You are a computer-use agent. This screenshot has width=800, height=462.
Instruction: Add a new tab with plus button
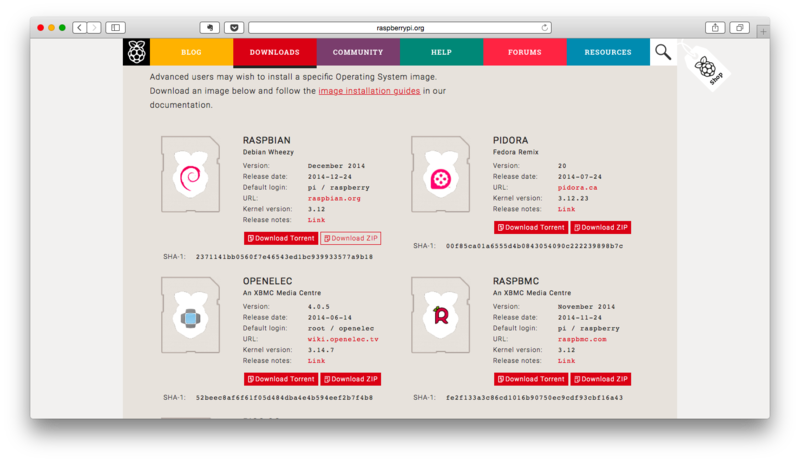pos(763,32)
